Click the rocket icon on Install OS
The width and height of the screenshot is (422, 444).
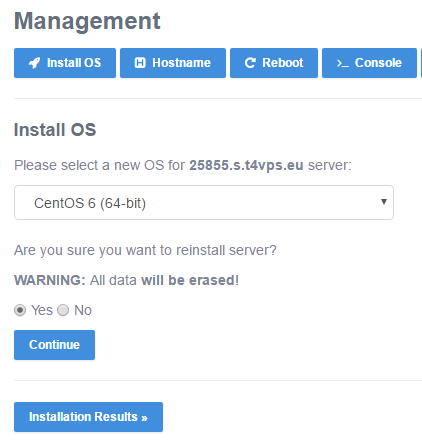point(34,63)
